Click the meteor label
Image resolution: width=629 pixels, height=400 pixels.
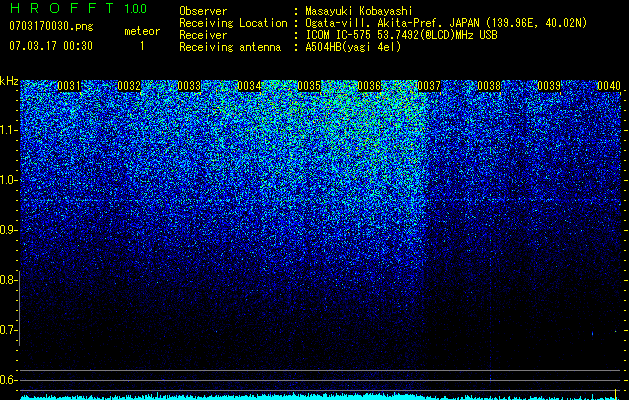coord(142,31)
